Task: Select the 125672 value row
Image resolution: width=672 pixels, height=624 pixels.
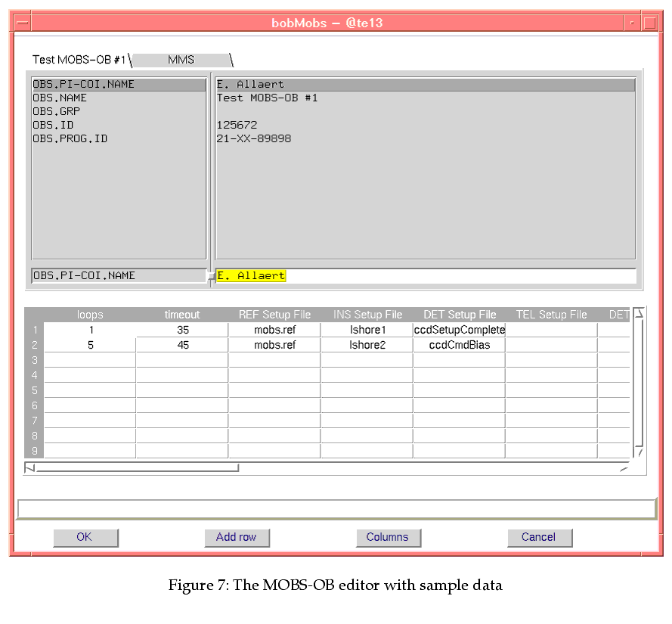Action: [425, 126]
